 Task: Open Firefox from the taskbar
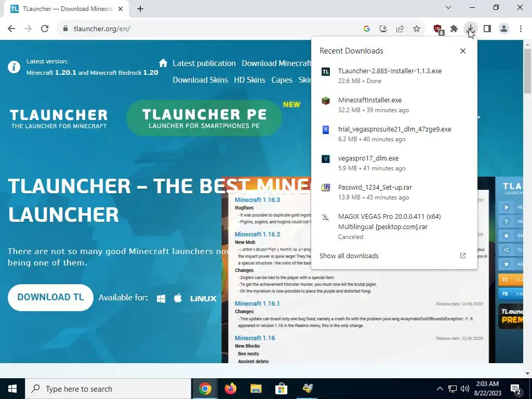(231, 389)
